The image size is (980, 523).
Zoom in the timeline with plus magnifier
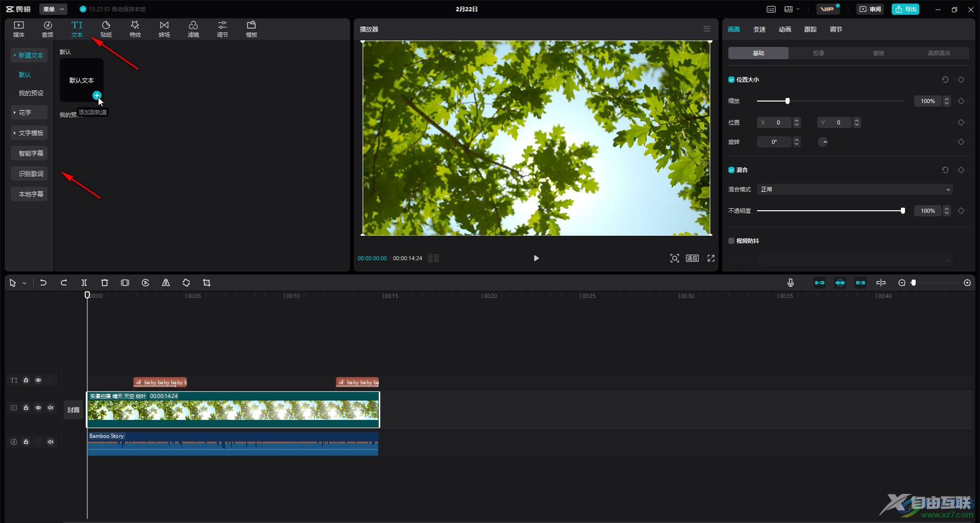pyautogui.click(x=967, y=283)
